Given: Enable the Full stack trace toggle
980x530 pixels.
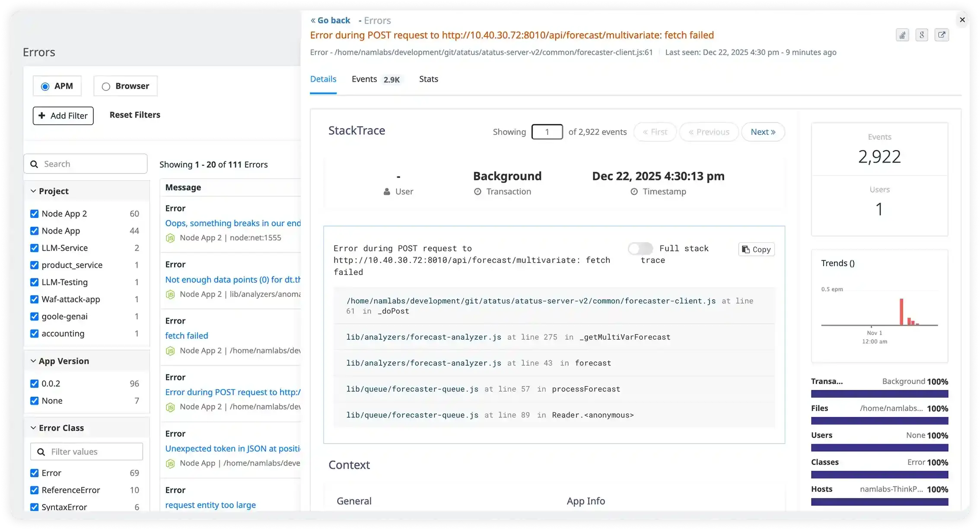Looking at the screenshot, I should pyautogui.click(x=640, y=249).
